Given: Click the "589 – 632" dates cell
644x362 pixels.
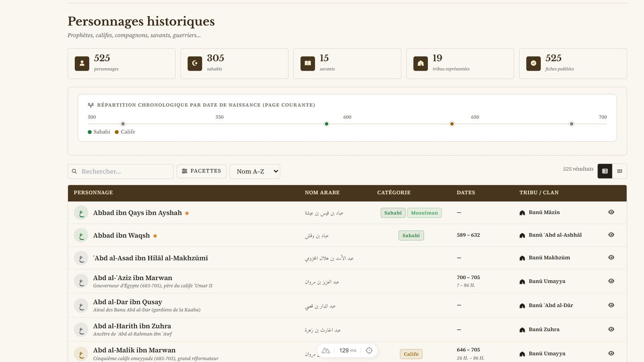Looking at the screenshot, I should (468, 235).
